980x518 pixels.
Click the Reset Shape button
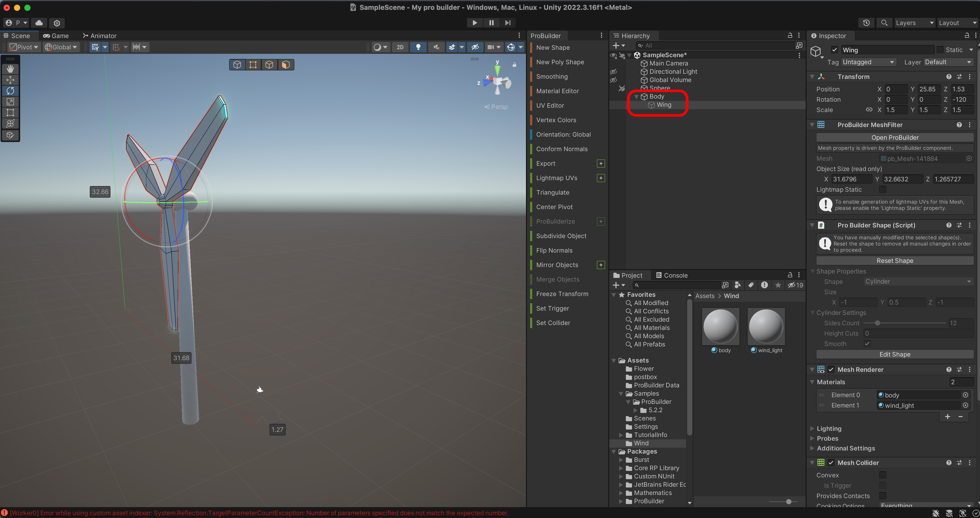tap(894, 261)
